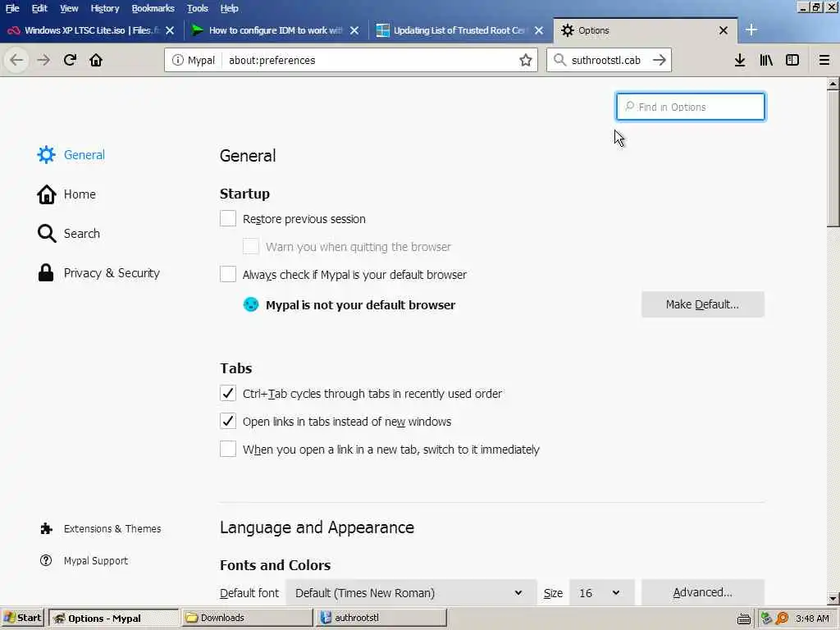Submit search with the arrow in search bar
The image size is (840, 630).
(660, 60)
